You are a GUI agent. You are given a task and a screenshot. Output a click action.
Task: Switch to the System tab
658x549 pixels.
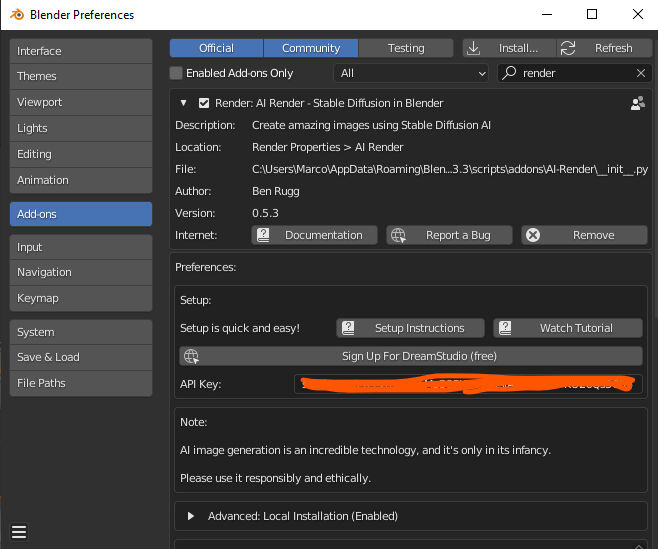[81, 332]
